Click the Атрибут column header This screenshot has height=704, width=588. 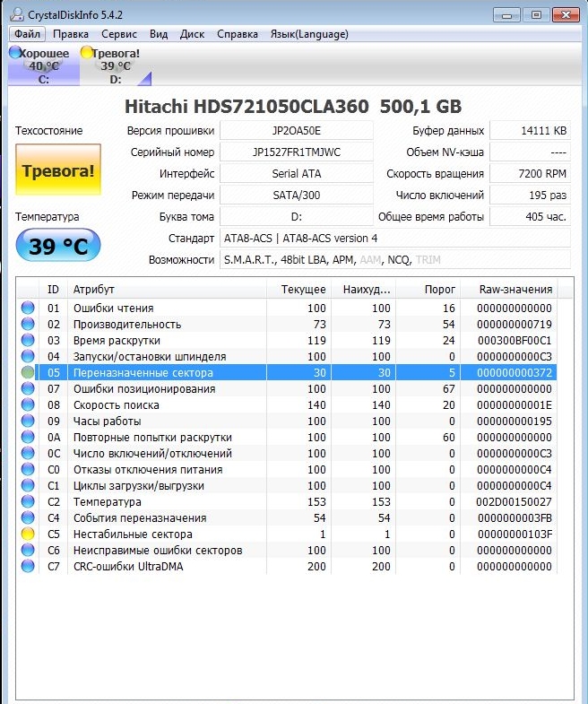click(167, 290)
